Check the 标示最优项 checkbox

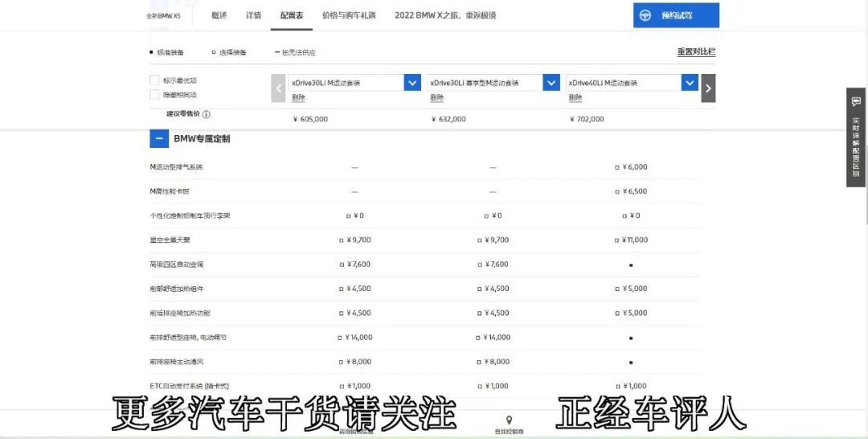(154, 80)
